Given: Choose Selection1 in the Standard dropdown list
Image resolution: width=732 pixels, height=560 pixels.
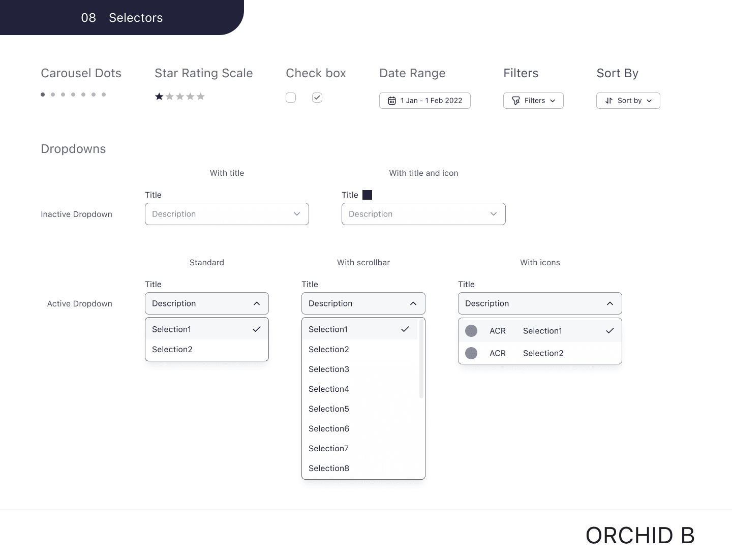Looking at the screenshot, I should click(207, 329).
